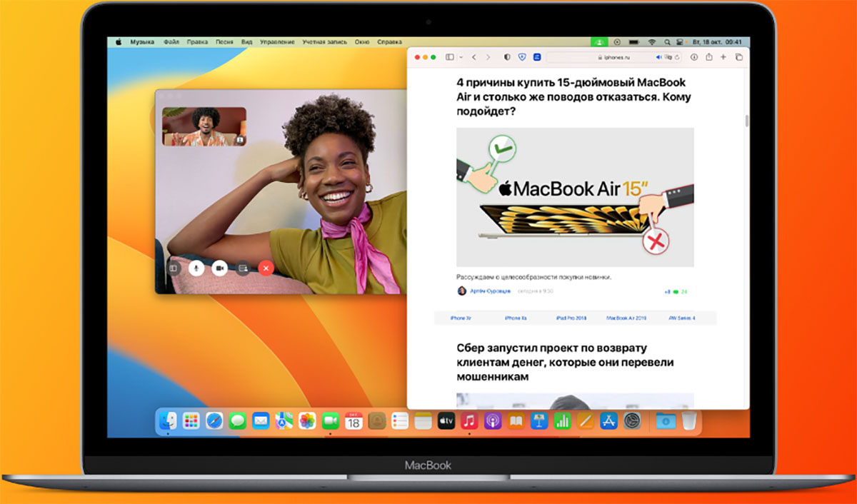Open the Trash in the Dock
This screenshot has height=504, width=857.
(688, 420)
